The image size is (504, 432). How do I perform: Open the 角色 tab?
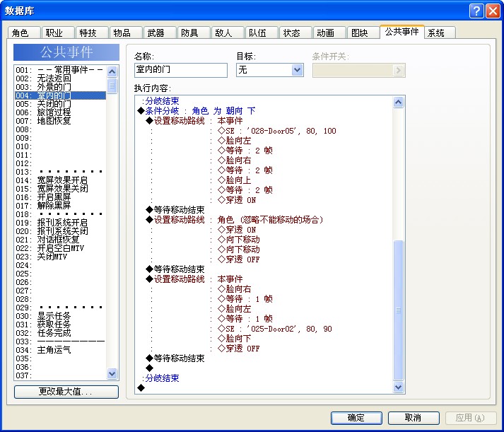pyautogui.click(x=24, y=33)
